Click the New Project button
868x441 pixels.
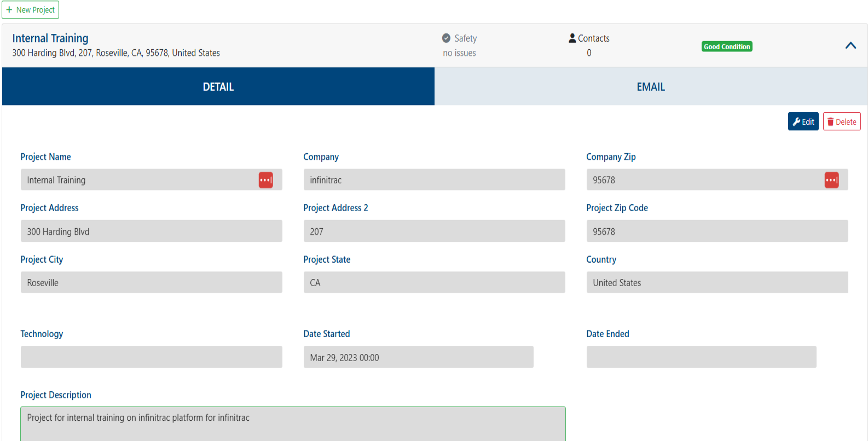[30, 10]
